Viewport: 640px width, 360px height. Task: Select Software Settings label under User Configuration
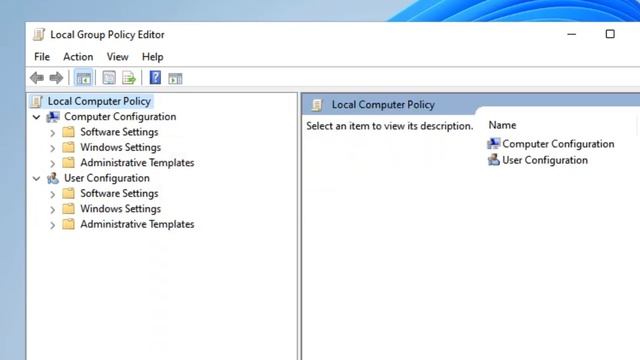119,193
